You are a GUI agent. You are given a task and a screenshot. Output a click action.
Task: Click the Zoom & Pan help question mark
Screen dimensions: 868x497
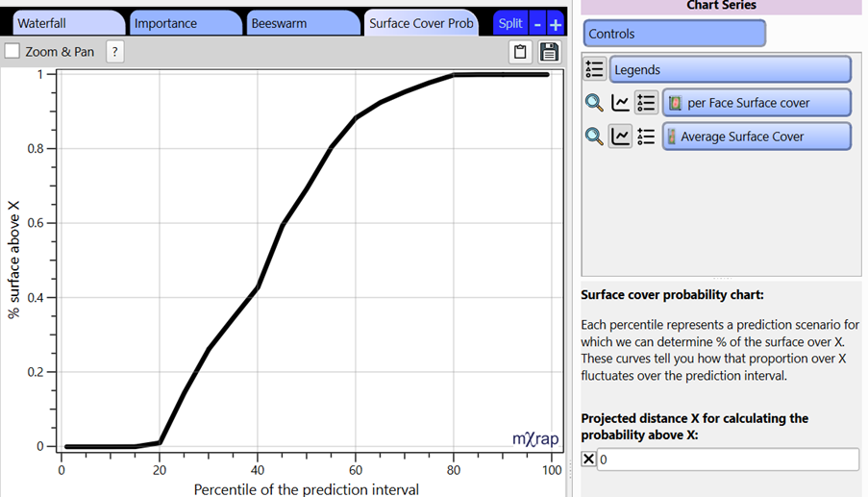point(115,52)
